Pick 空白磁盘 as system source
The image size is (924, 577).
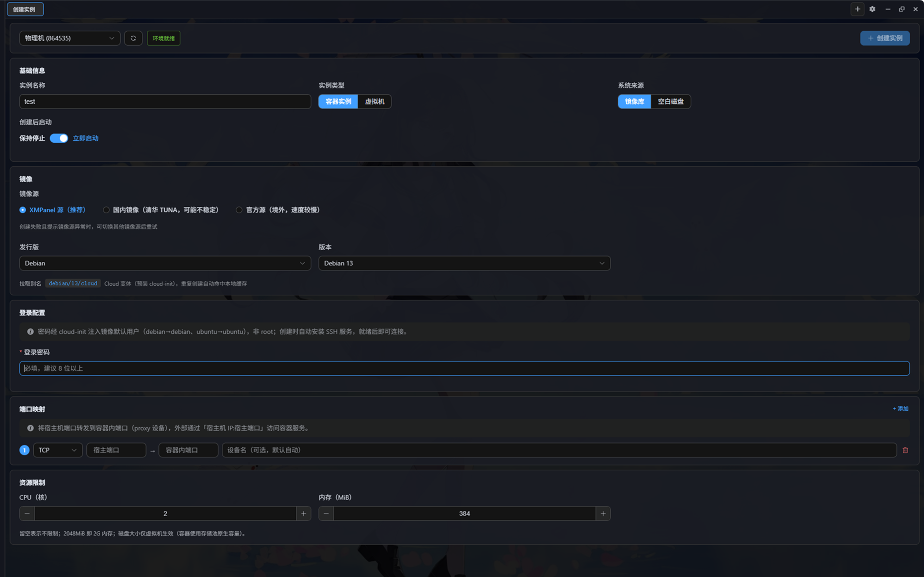[x=670, y=102]
